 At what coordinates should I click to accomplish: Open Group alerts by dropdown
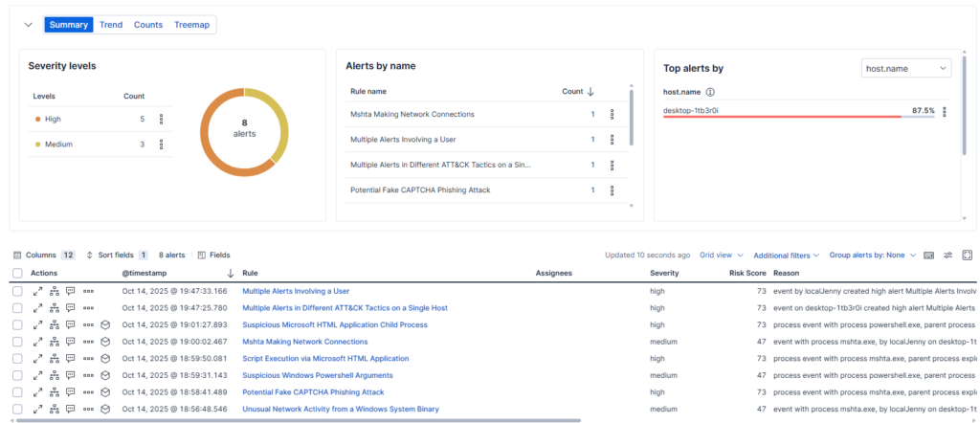pyautogui.click(x=872, y=256)
